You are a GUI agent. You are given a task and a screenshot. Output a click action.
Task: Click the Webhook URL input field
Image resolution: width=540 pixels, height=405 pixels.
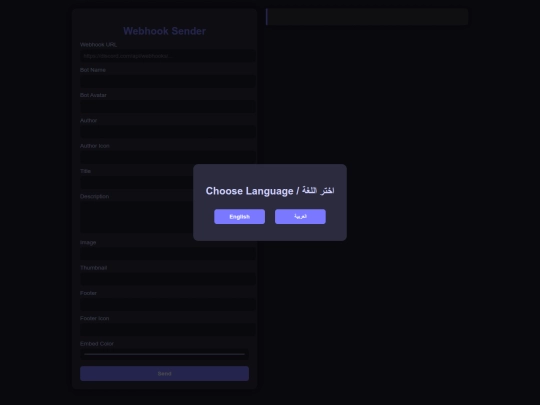coord(168,56)
